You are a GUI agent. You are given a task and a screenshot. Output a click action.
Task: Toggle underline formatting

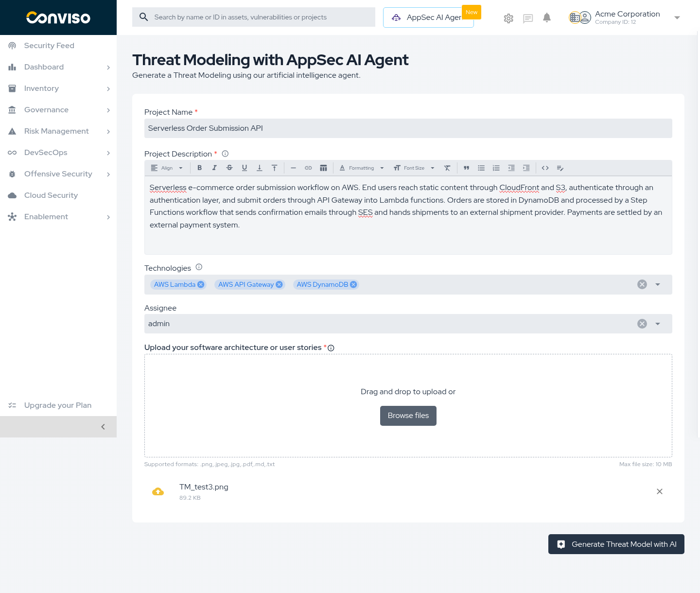[245, 168]
